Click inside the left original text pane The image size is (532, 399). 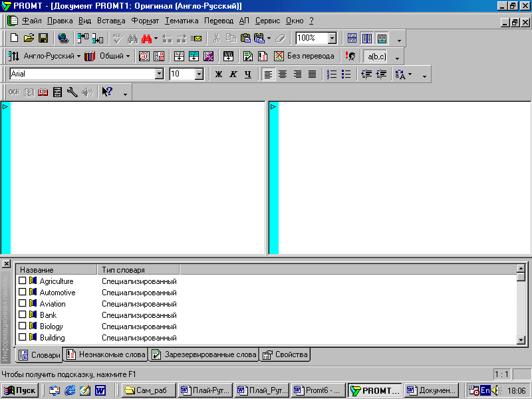(138, 178)
